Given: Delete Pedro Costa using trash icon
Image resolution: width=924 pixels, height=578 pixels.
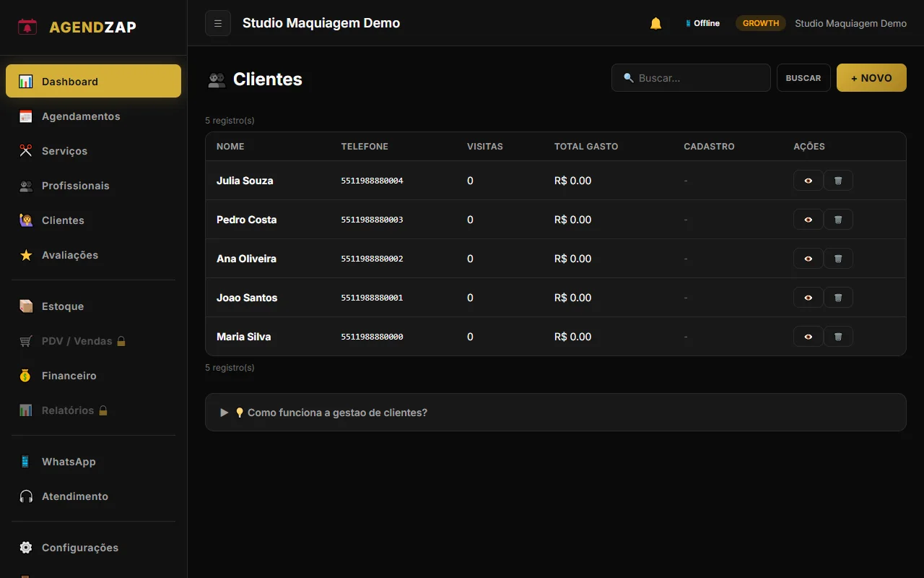Looking at the screenshot, I should point(838,220).
